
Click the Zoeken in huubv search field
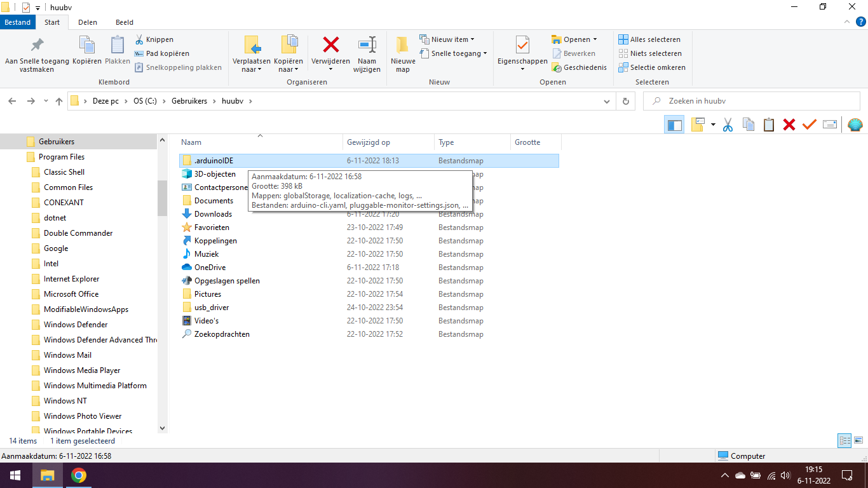pos(752,101)
